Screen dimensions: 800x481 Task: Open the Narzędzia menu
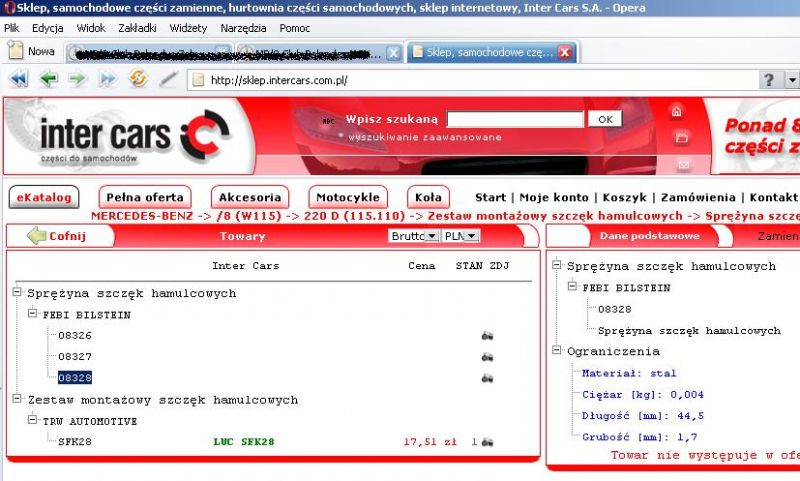tap(243, 28)
